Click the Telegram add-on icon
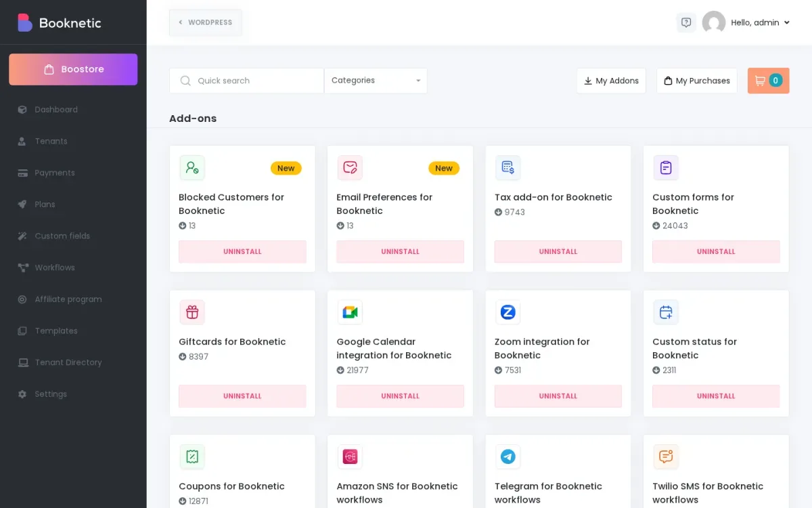812x508 pixels. pyautogui.click(x=508, y=457)
